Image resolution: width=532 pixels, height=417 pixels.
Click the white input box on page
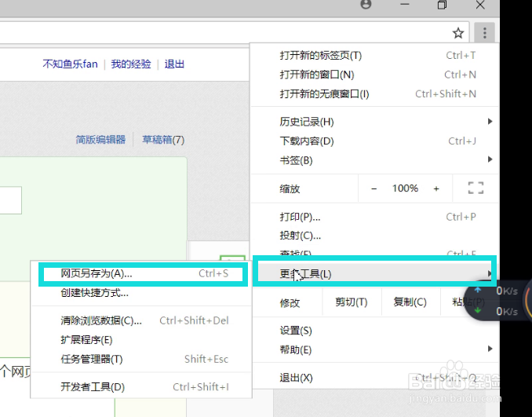[x=10, y=200]
